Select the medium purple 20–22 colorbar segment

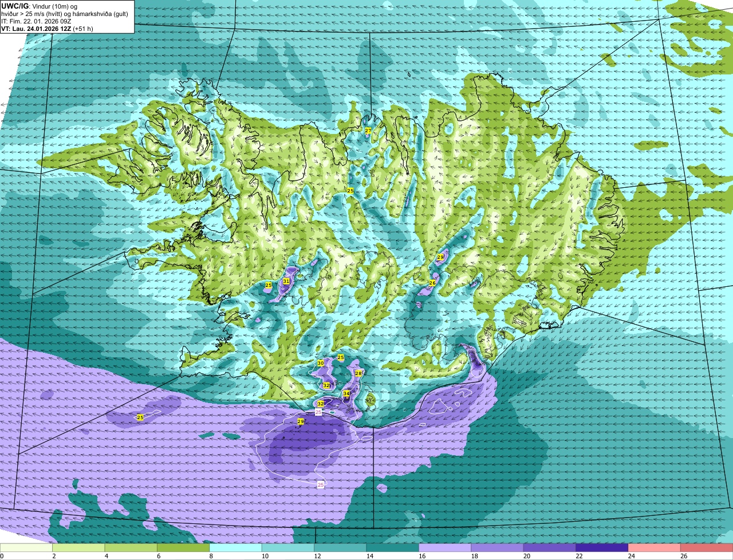click(x=550, y=548)
